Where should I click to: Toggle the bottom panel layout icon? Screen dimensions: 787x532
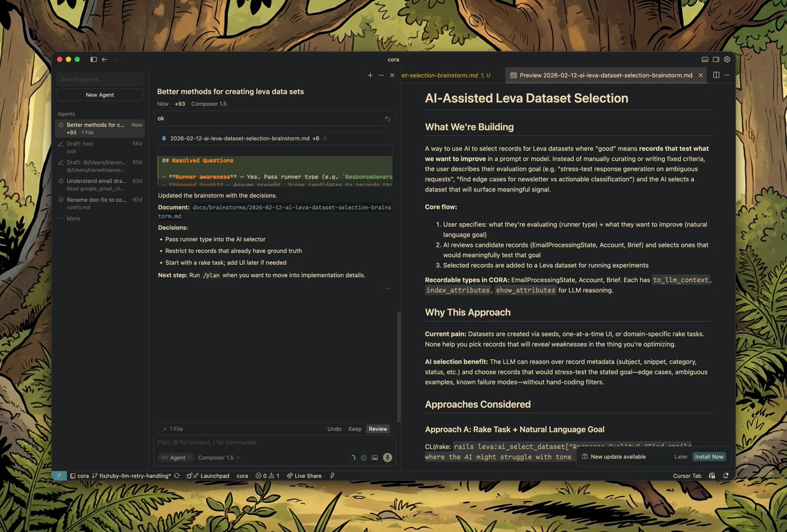click(705, 59)
